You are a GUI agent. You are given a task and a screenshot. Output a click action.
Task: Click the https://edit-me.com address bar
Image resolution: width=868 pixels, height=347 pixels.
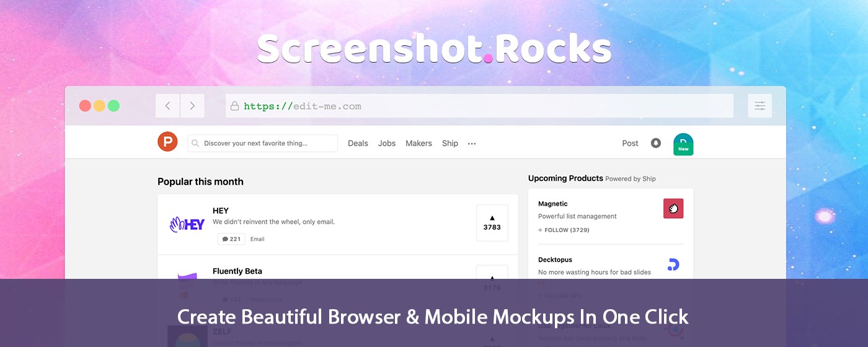[479, 106]
